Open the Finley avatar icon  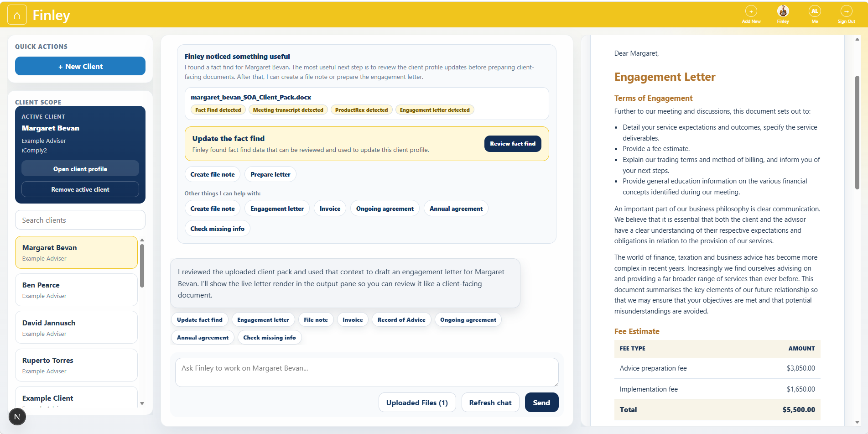783,11
